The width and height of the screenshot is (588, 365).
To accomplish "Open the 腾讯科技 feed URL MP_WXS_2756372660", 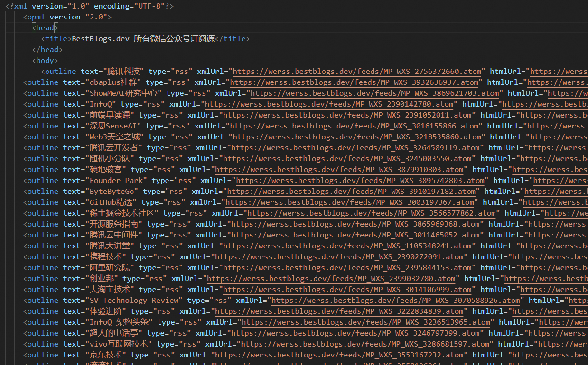I will (x=356, y=72).
